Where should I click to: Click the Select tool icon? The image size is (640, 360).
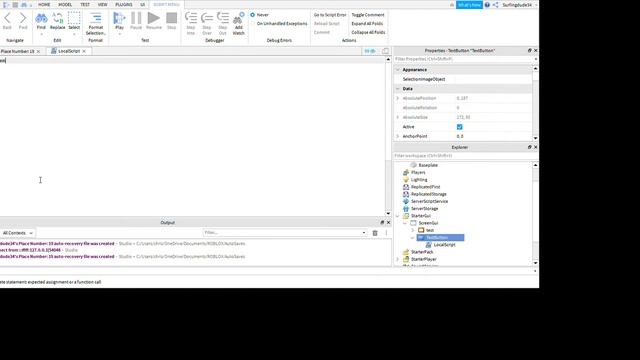pos(74,18)
